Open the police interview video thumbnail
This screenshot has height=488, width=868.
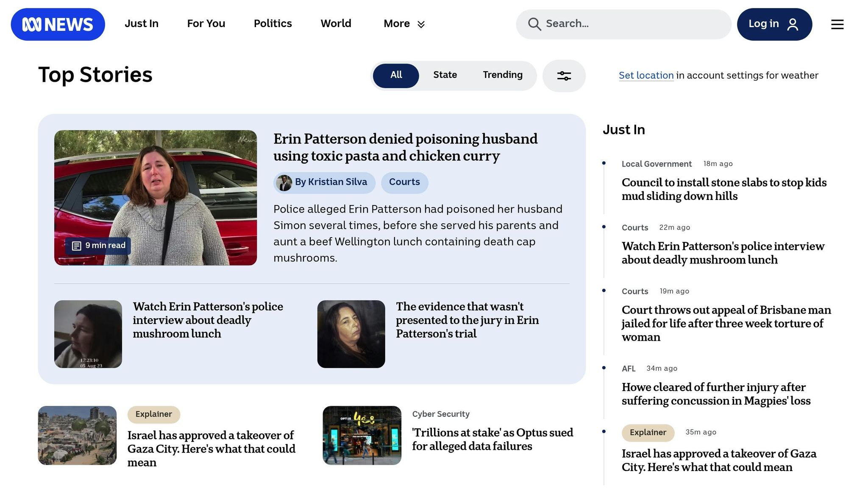point(88,334)
